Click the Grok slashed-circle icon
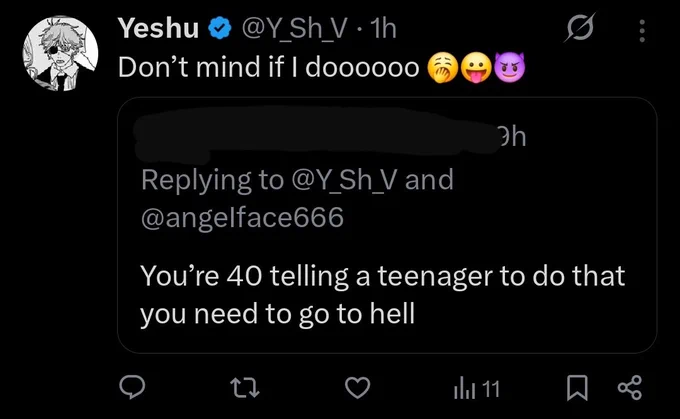 580,29
